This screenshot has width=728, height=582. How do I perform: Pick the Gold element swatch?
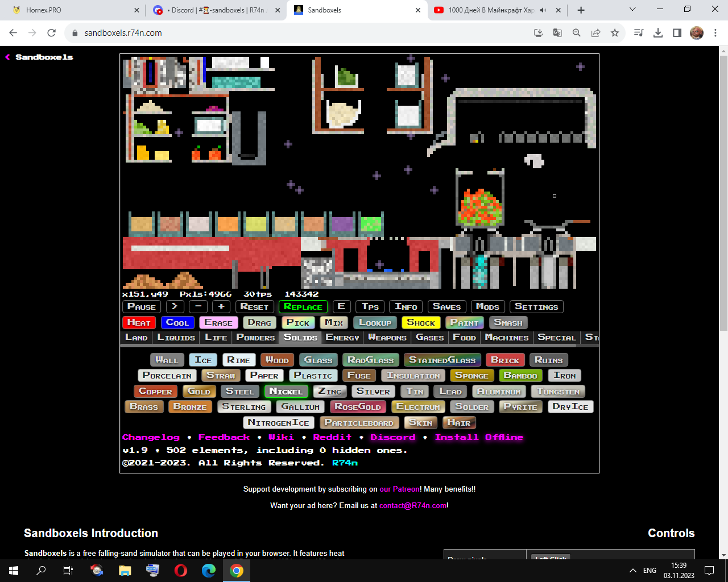point(199,392)
